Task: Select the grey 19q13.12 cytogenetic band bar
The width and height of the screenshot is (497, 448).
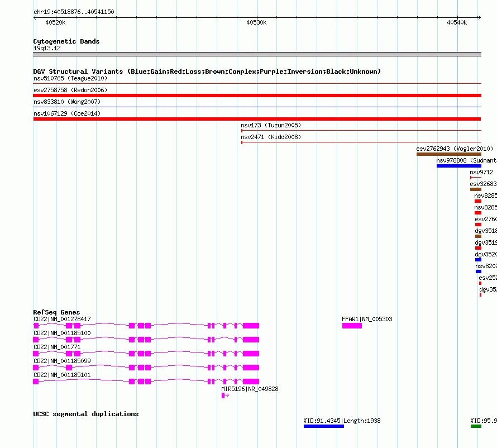Action: [x=257, y=54]
